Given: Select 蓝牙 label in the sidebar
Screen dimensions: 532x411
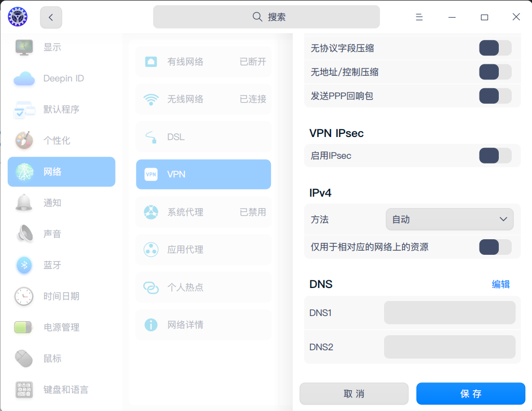Looking at the screenshot, I should point(52,265).
